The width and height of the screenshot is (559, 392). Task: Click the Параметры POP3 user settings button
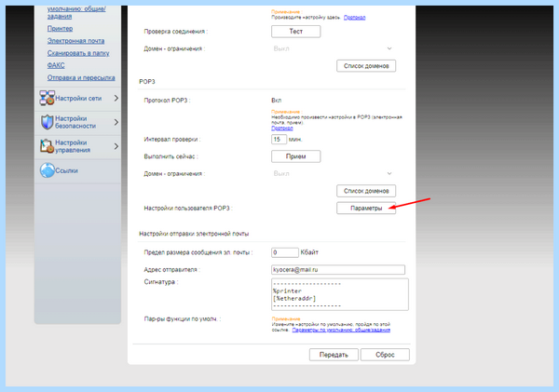coord(366,209)
